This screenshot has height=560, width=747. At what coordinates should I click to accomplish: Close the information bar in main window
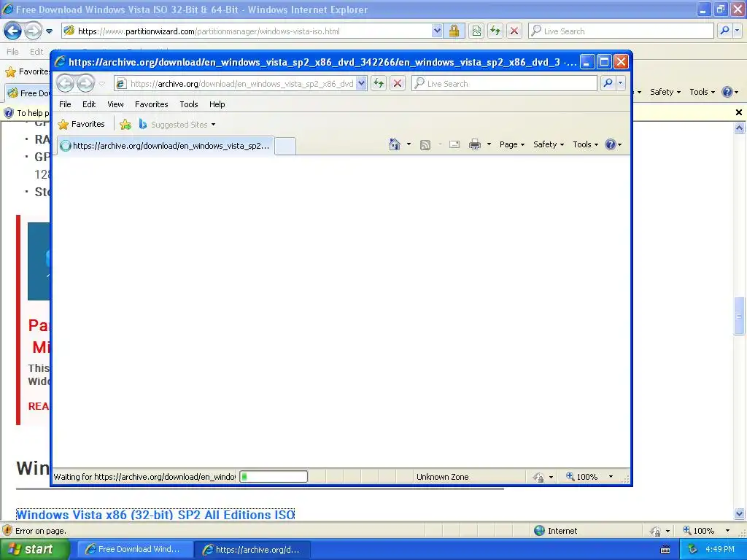click(x=738, y=112)
